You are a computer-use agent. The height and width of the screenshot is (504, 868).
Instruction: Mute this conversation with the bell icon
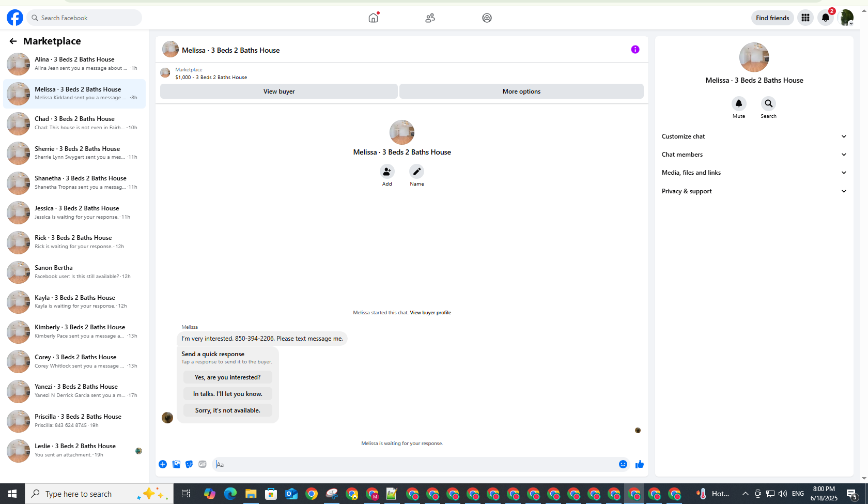pos(739,103)
